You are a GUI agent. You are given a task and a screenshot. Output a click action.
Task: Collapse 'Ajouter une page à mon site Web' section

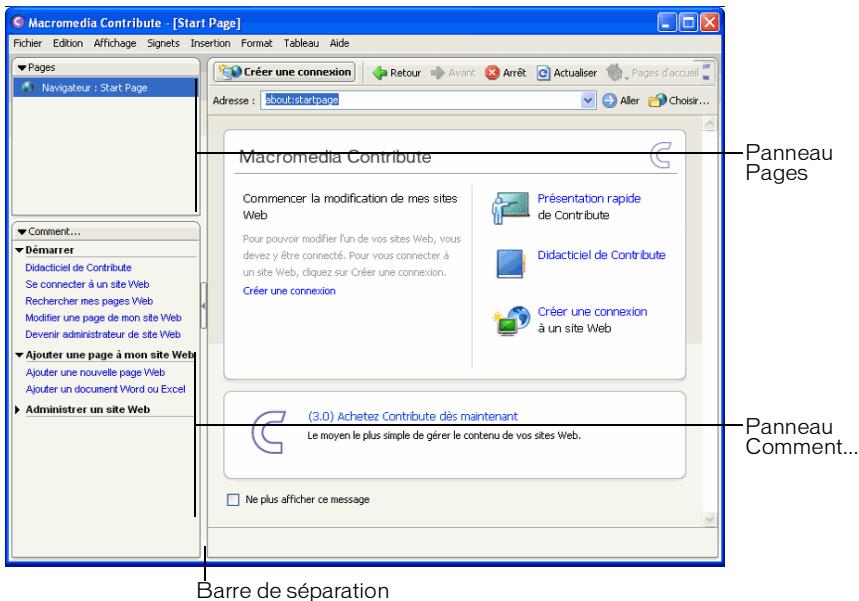20,355
